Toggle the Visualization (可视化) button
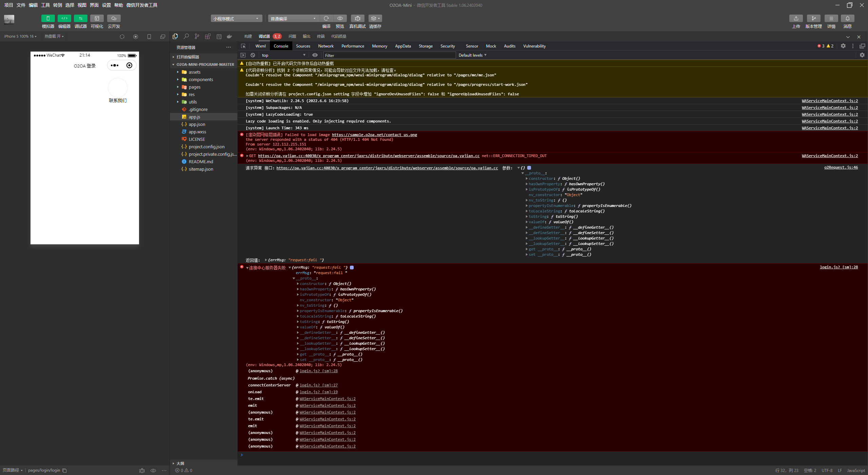868x475 pixels. (x=97, y=18)
